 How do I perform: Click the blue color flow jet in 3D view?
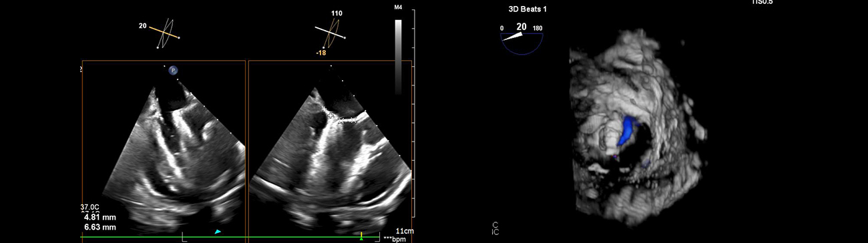[627, 130]
